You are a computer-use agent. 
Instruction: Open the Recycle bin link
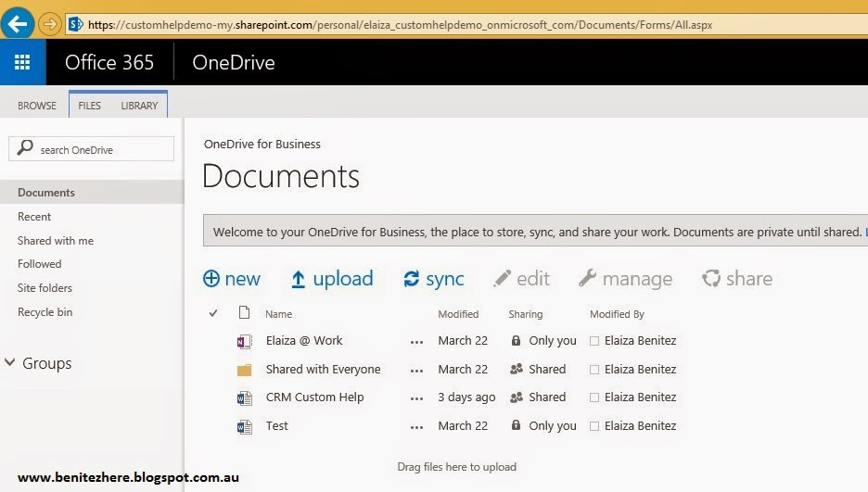point(45,311)
